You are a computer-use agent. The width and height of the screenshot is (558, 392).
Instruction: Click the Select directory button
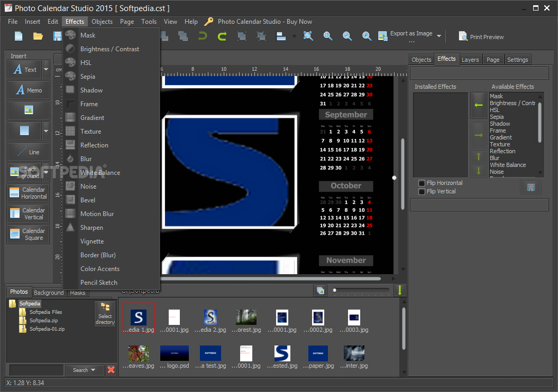pos(105,314)
